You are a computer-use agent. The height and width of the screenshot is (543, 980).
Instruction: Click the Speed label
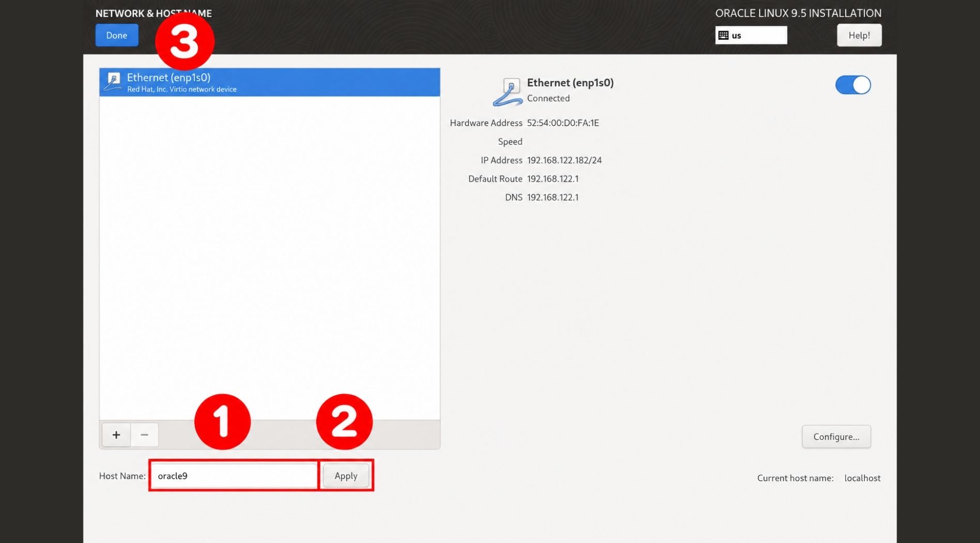tap(510, 142)
